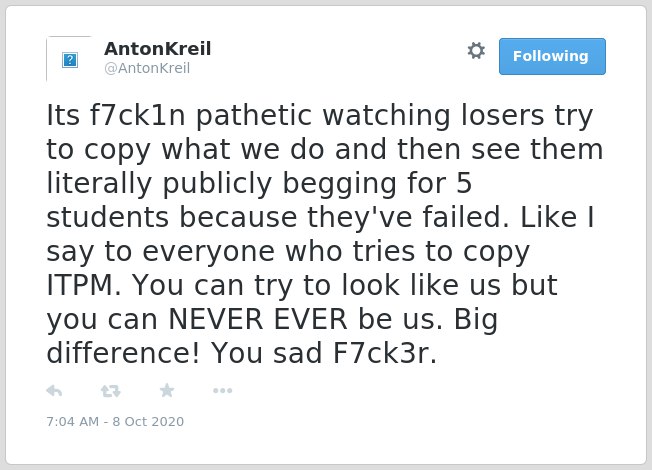Image resolution: width=652 pixels, height=470 pixels.
Task: Click the 'students because they've failed' text
Action: (x=277, y=217)
